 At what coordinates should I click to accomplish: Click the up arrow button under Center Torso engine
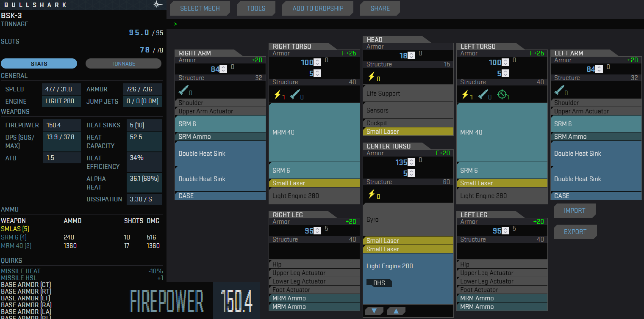pyautogui.click(x=396, y=311)
